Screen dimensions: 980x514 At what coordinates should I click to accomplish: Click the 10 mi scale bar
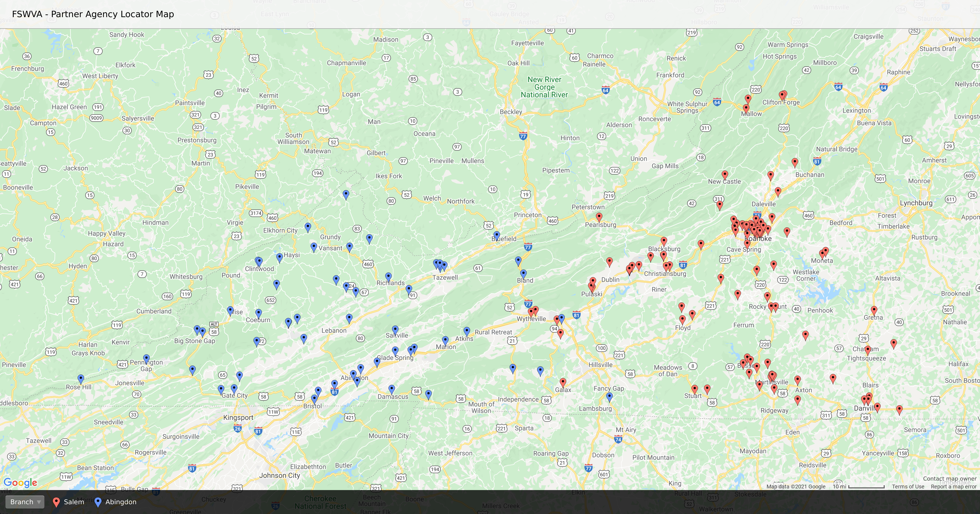pos(859,486)
